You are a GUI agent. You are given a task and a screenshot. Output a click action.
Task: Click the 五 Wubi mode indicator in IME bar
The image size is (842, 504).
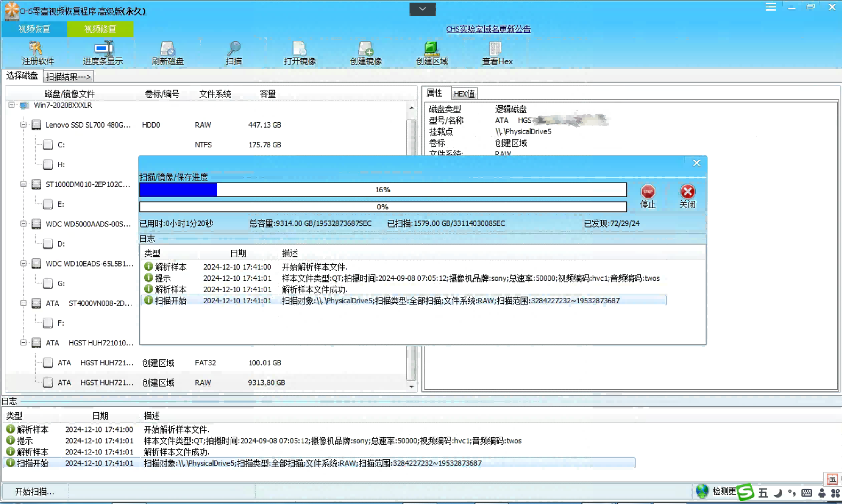(763, 493)
